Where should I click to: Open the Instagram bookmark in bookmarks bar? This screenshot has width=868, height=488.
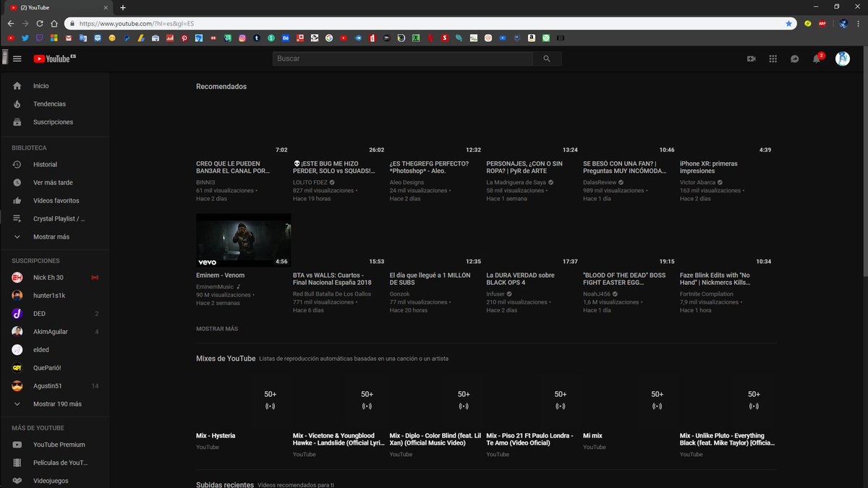(x=242, y=38)
